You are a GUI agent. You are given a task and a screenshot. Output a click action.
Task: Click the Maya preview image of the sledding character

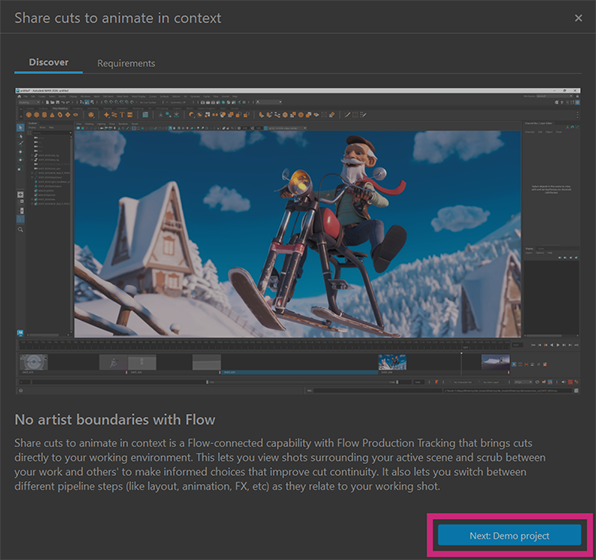click(x=298, y=241)
